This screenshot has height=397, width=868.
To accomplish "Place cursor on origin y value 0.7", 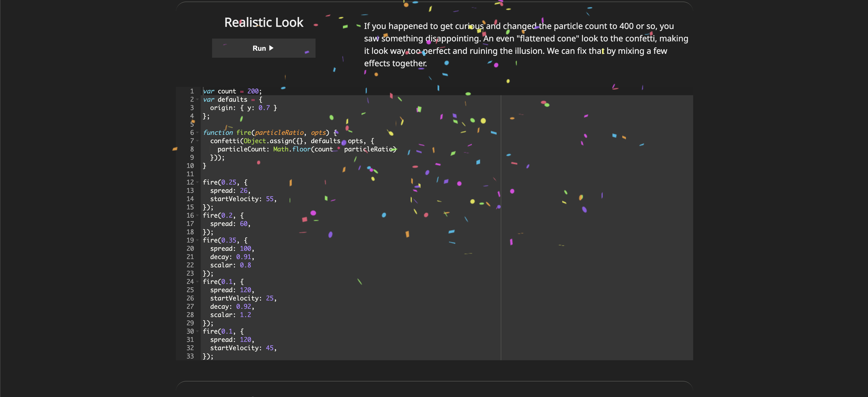I will click(264, 108).
